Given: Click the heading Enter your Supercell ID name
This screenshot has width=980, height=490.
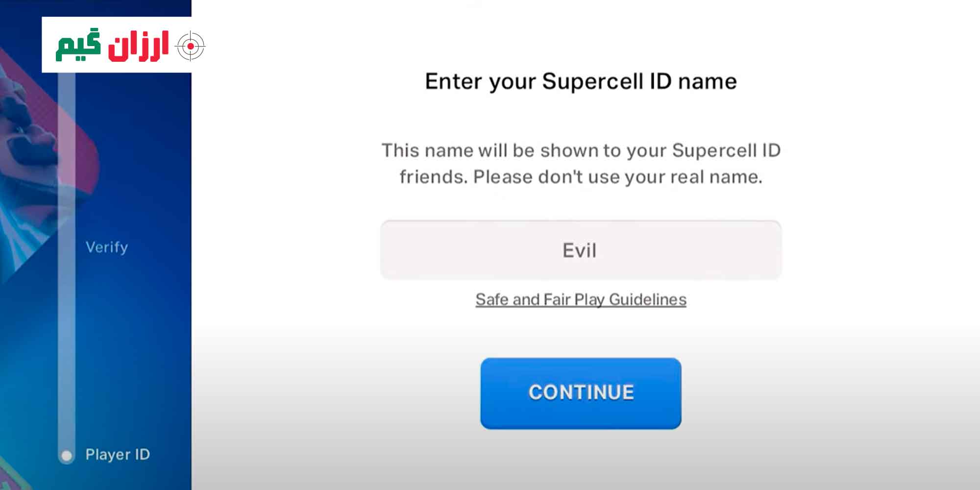Looking at the screenshot, I should [x=581, y=81].
